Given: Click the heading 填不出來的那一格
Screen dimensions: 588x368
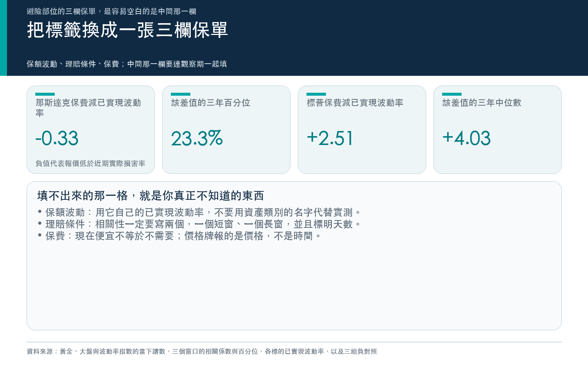Looking at the screenshot, I should 151,196.
